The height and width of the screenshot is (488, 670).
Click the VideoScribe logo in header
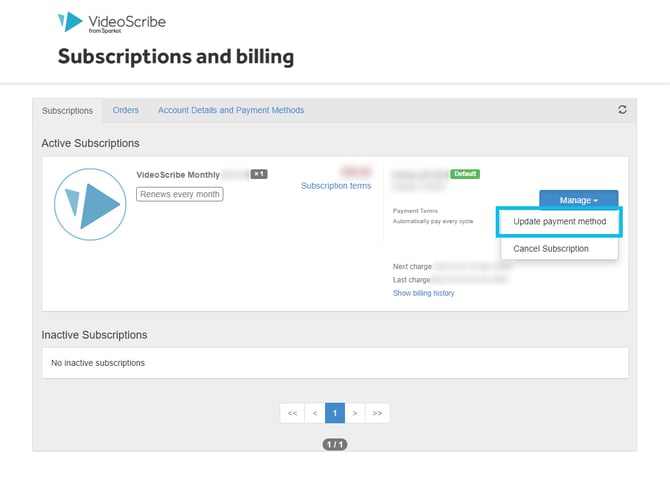pyautogui.click(x=112, y=22)
